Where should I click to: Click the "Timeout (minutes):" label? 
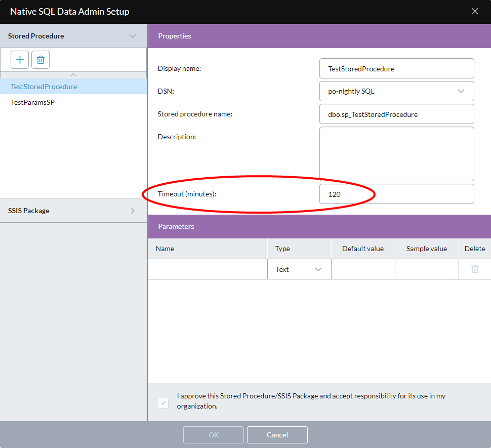point(187,194)
